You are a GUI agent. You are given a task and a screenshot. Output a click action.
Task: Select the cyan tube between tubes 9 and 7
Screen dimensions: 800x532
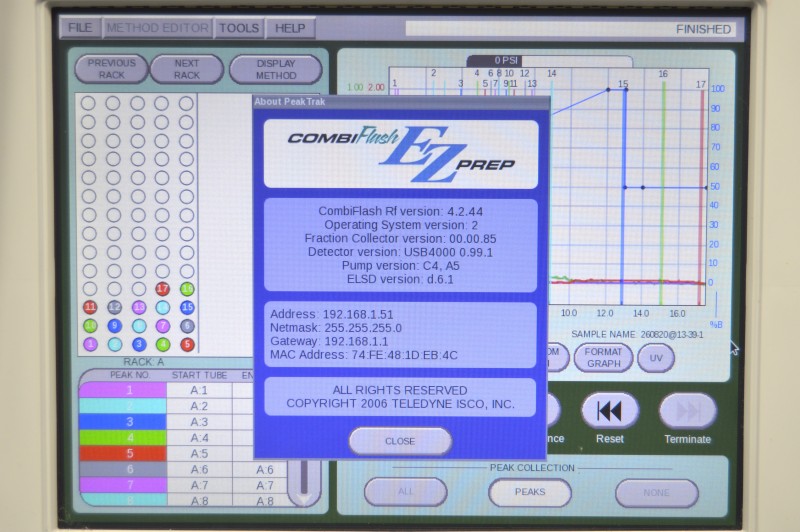[x=139, y=325]
